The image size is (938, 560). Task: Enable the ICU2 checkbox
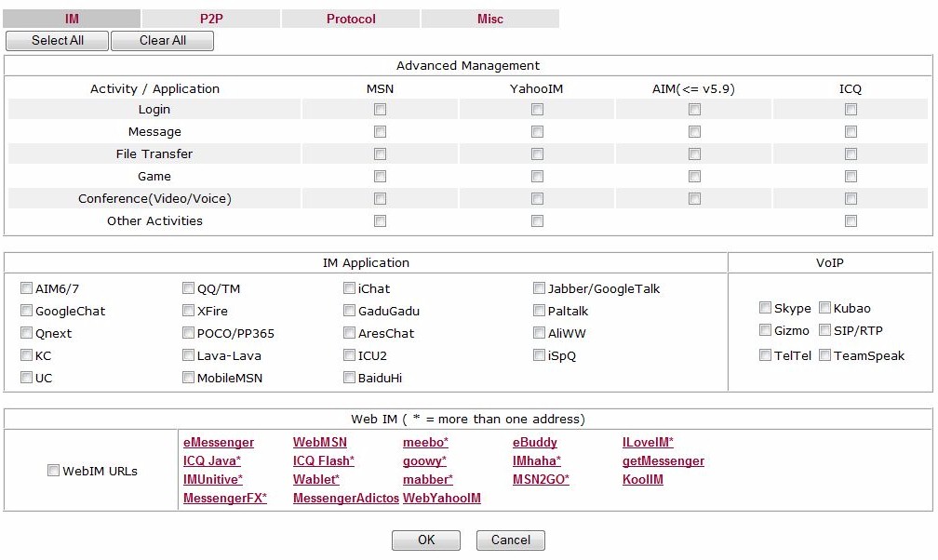349,355
